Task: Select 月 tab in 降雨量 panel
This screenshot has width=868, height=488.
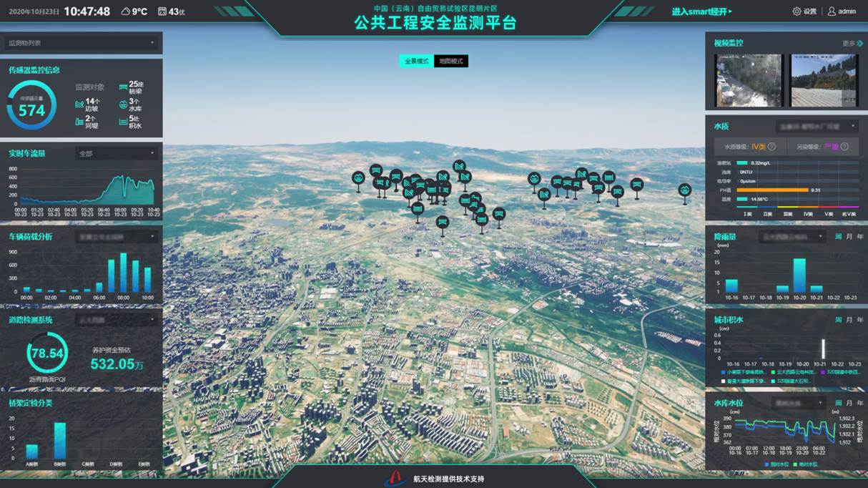Action: pos(849,236)
